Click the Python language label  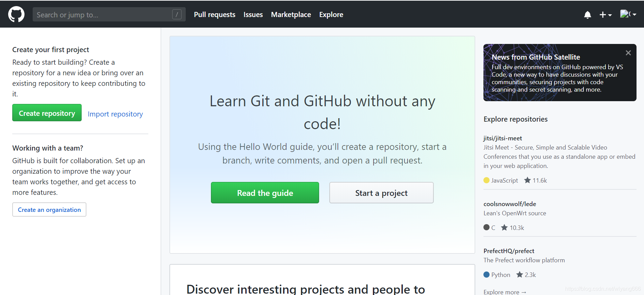[x=501, y=275]
